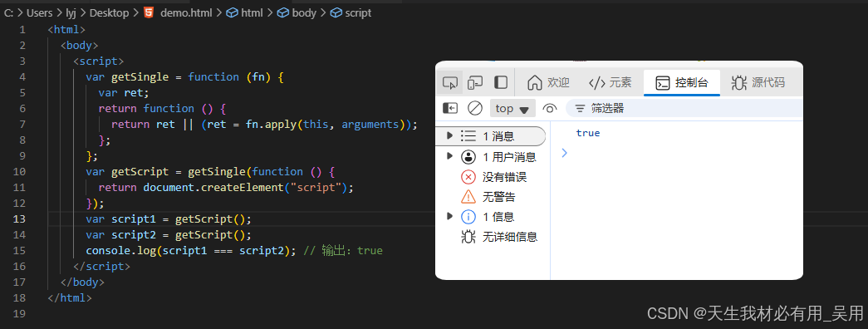This screenshot has height=329, width=868.
Task: Open the 欢迎 welcome tab
Action: (548, 82)
